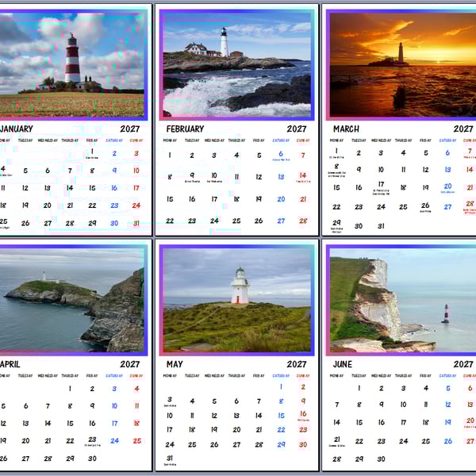Select March 26 in the Friday column
Viewport: 476px width, 476px height.
(x=425, y=205)
